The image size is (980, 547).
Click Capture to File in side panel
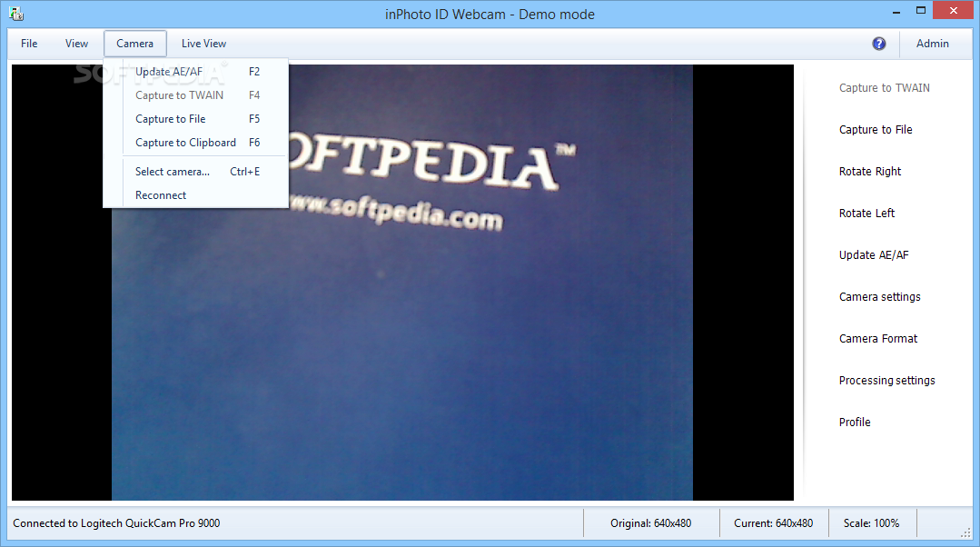(875, 129)
